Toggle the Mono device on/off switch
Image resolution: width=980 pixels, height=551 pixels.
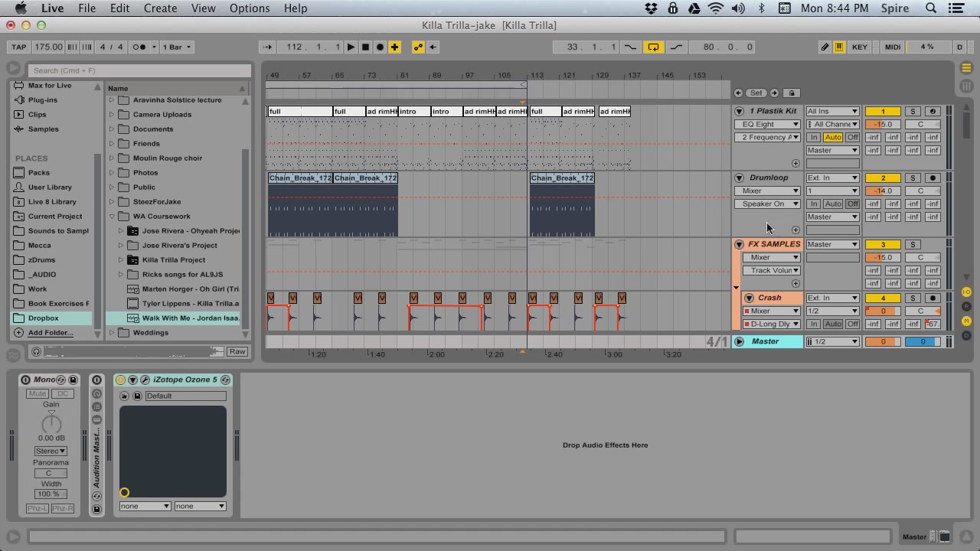[x=25, y=380]
